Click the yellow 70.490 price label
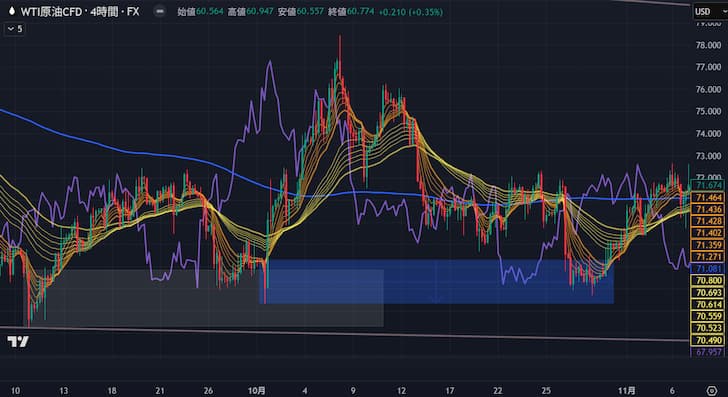This screenshot has height=397, width=728. point(708,340)
